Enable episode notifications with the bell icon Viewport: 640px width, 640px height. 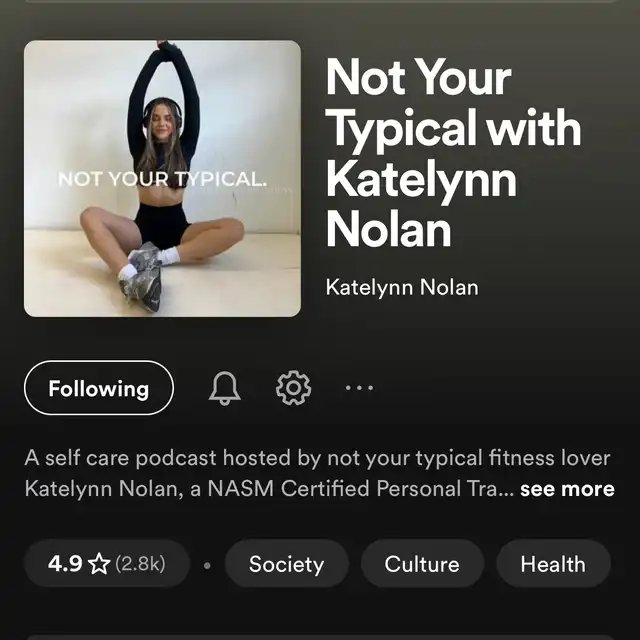[224, 388]
